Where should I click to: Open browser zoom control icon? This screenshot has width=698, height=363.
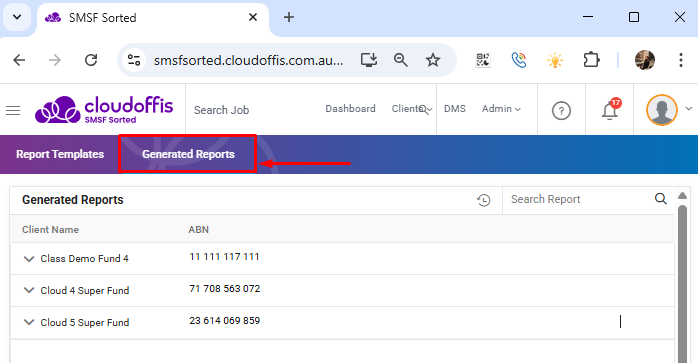coord(401,60)
